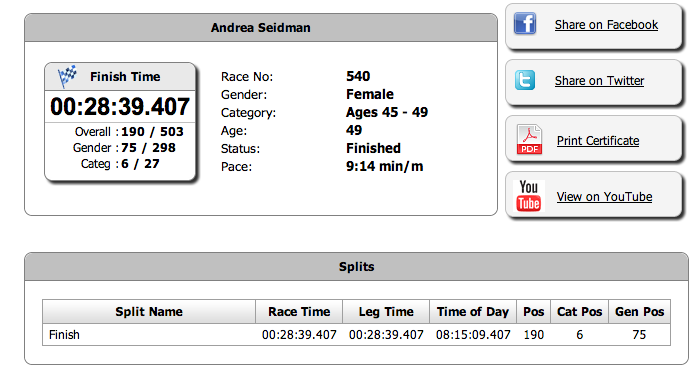Open the Share on Facebook link
The height and width of the screenshot is (377, 698).
point(606,25)
